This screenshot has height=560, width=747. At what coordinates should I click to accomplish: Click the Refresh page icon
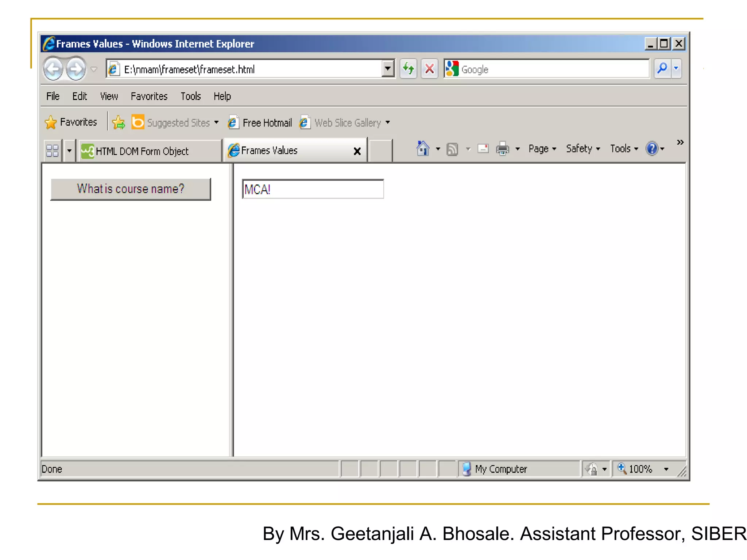point(408,69)
